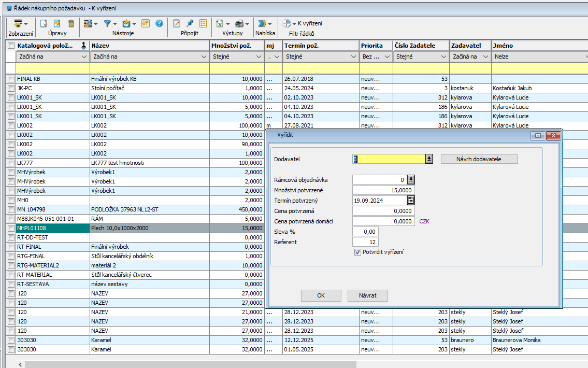
Task: Open calendar picker for Termín potvrzený
Action: pyautogui.click(x=411, y=201)
